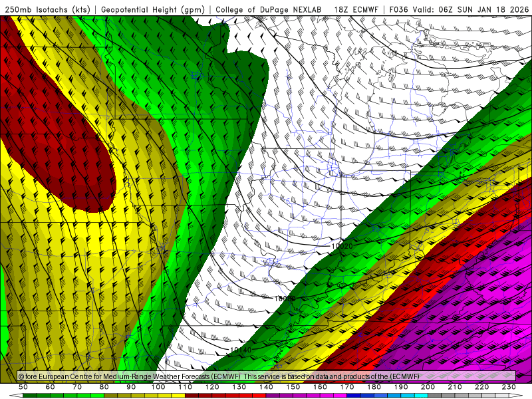The height and width of the screenshot is (399, 532).
Task: Click the 220 knot colorbar label
Action: tap(481, 387)
